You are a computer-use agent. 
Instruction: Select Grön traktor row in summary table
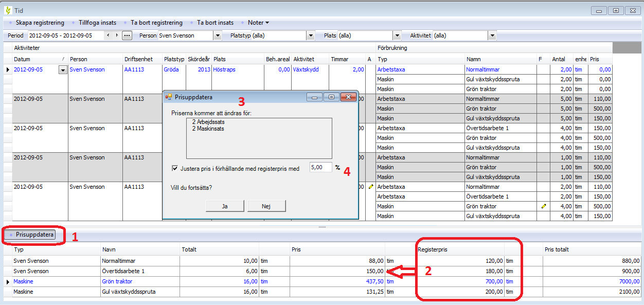pyautogui.click(x=117, y=281)
